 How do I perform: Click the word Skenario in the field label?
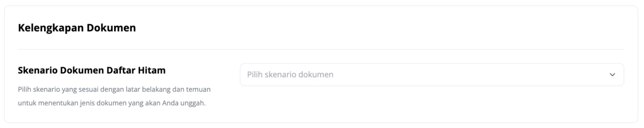click(x=37, y=70)
